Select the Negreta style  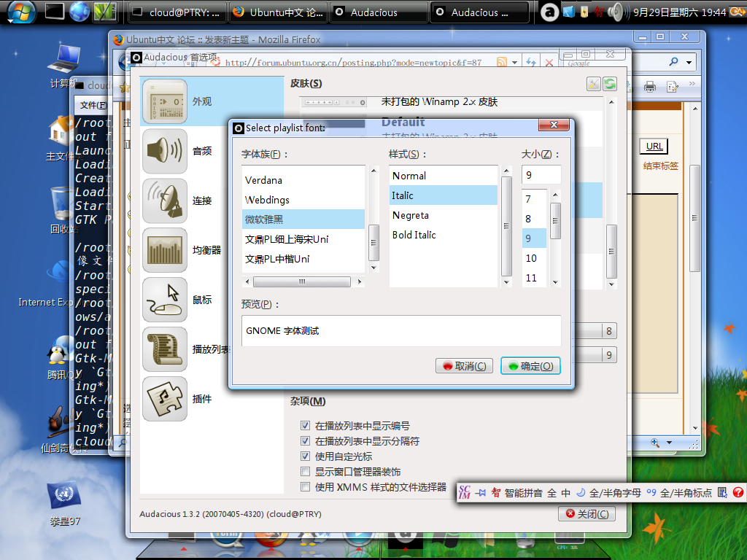click(444, 215)
